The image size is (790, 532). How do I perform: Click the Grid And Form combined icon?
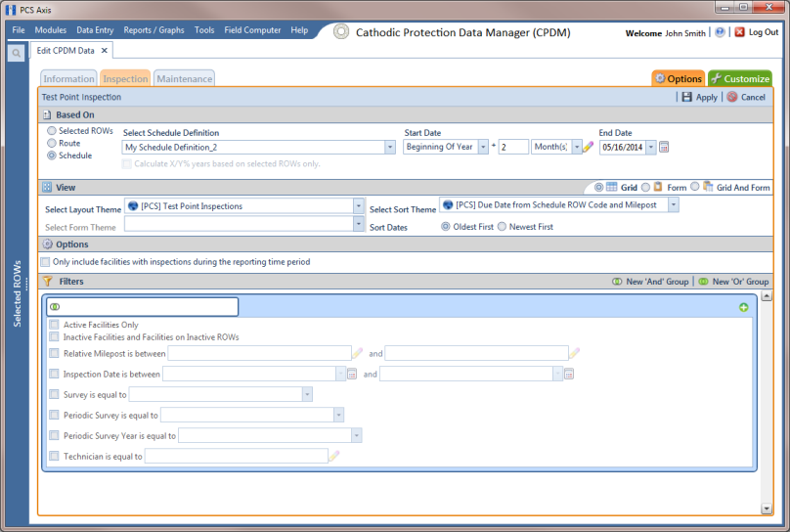[x=708, y=187]
